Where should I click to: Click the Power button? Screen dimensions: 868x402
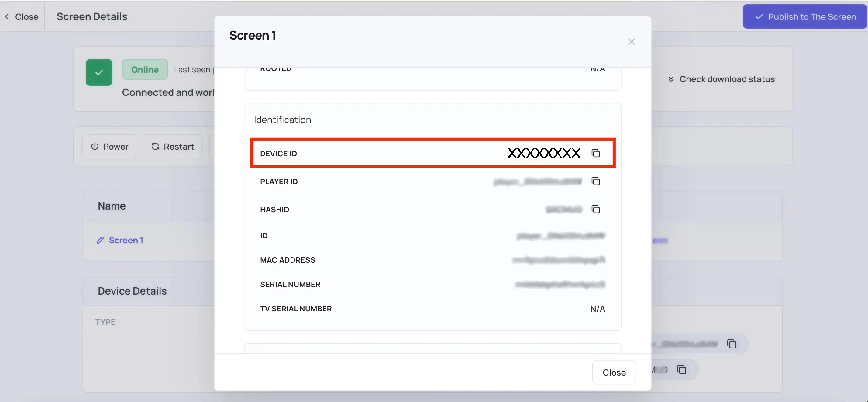(x=109, y=146)
